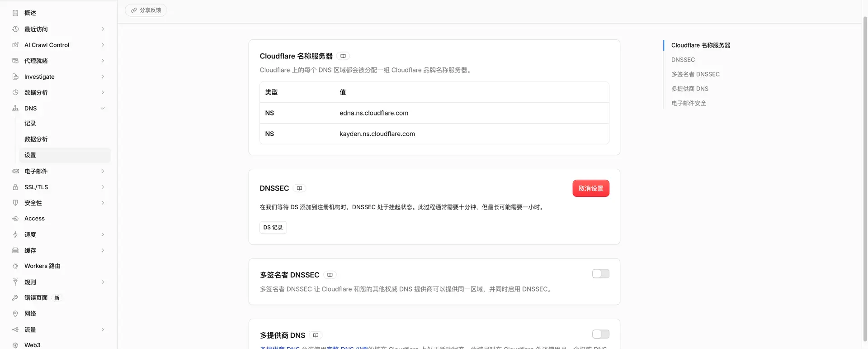Image resolution: width=868 pixels, height=349 pixels.
Task: Open docs icon beside 多签名者 DNSSEC heading
Action: click(x=330, y=275)
